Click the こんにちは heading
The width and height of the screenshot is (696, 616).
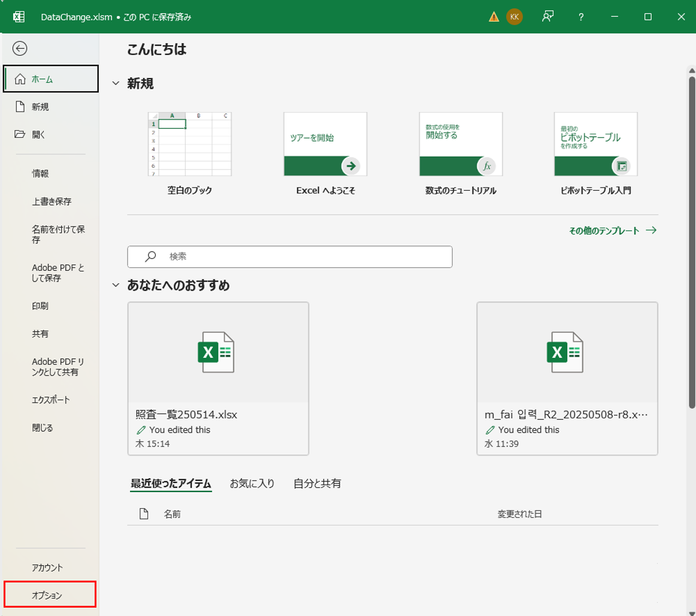point(157,49)
